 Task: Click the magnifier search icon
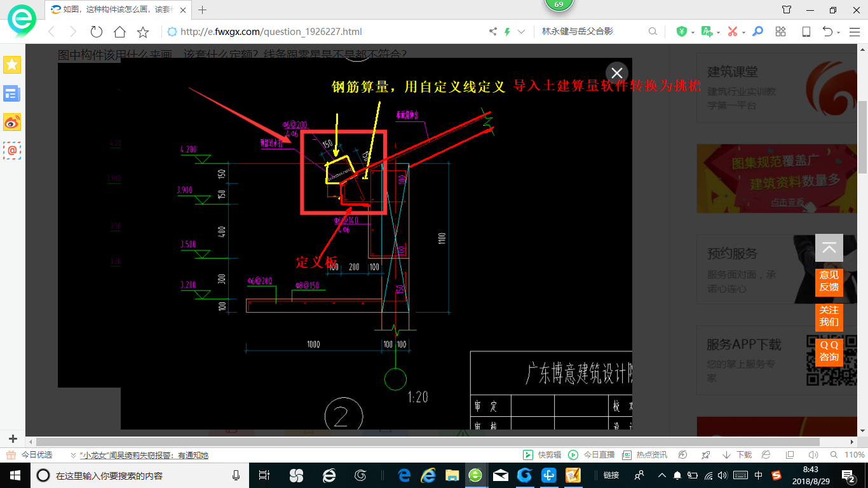click(x=653, y=31)
